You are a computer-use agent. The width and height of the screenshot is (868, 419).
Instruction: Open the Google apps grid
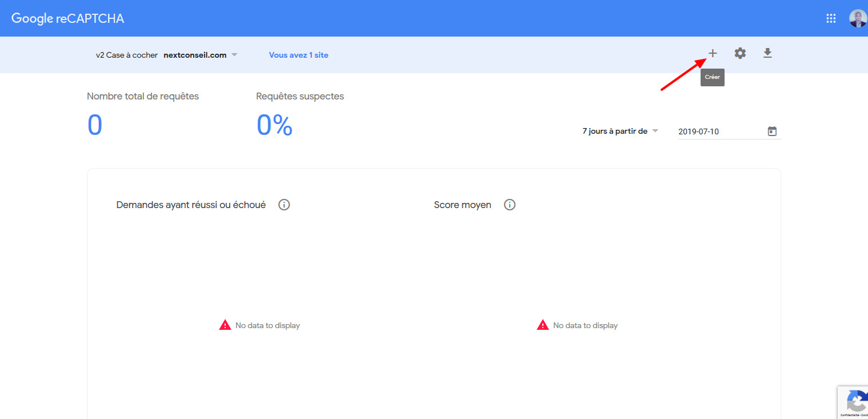(831, 18)
